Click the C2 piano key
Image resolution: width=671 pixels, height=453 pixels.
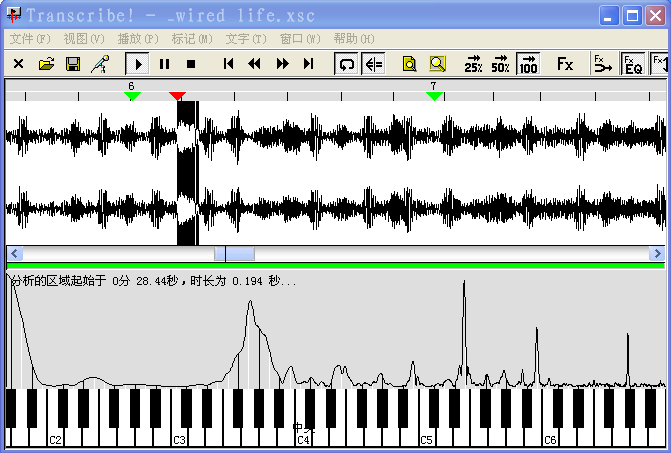(55, 436)
